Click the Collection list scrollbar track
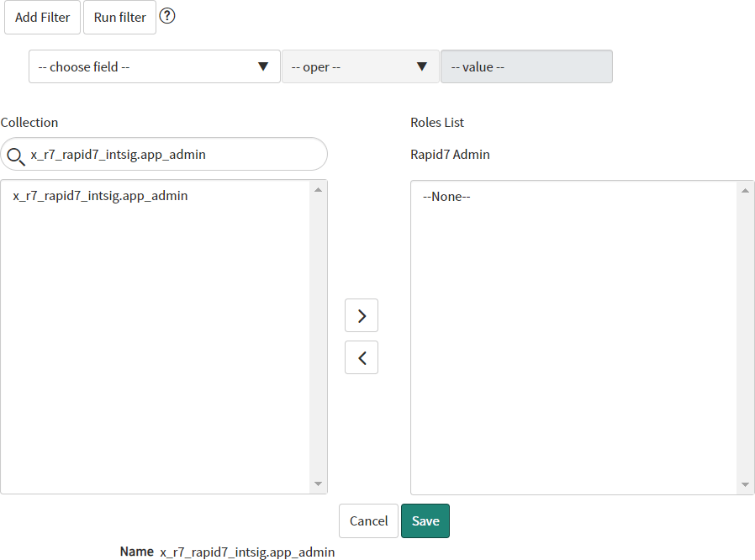755x560 pixels. (x=318, y=336)
